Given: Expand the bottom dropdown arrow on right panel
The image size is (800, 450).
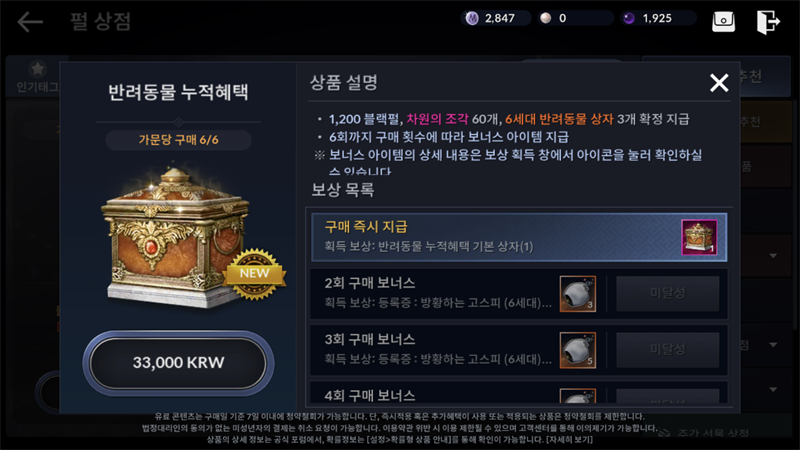Looking at the screenshot, I should coord(773,389).
